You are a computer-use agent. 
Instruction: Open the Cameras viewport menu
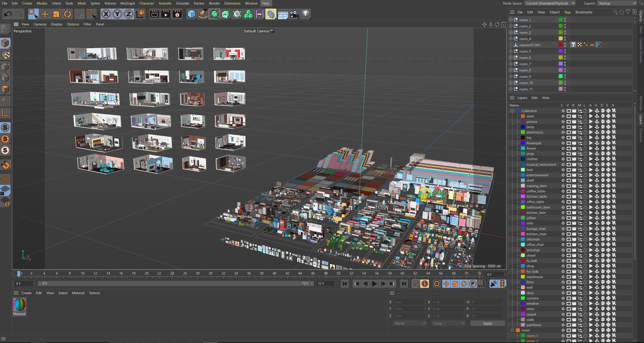(40, 24)
